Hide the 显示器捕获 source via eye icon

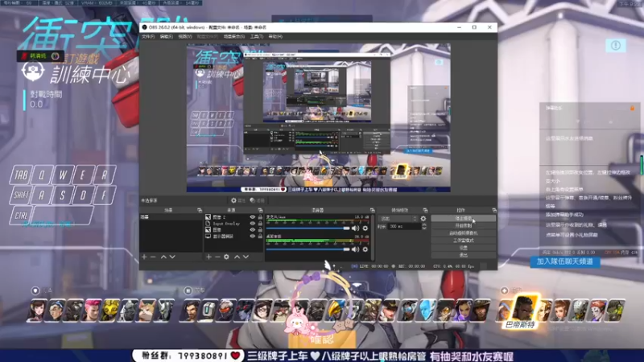click(252, 237)
